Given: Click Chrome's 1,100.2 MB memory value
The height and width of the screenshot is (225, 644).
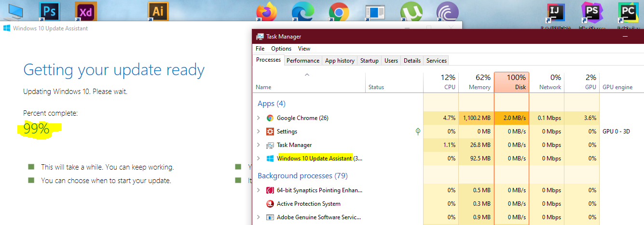Looking at the screenshot, I should pos(476,118).
